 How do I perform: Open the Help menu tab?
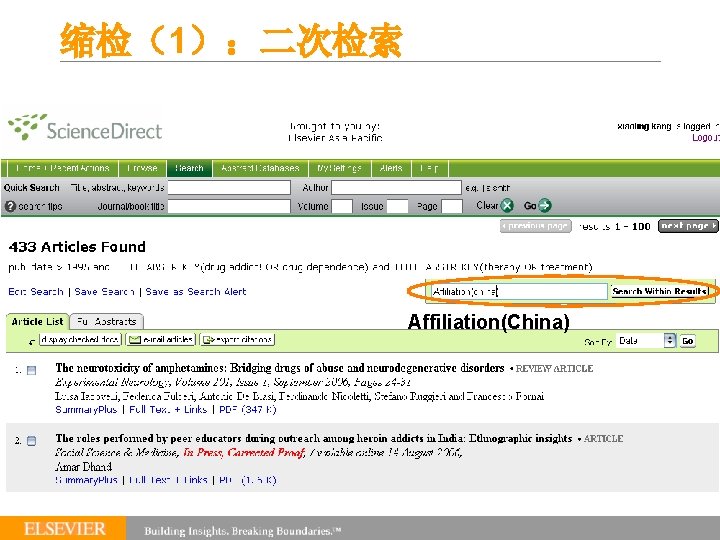[429, 168]
